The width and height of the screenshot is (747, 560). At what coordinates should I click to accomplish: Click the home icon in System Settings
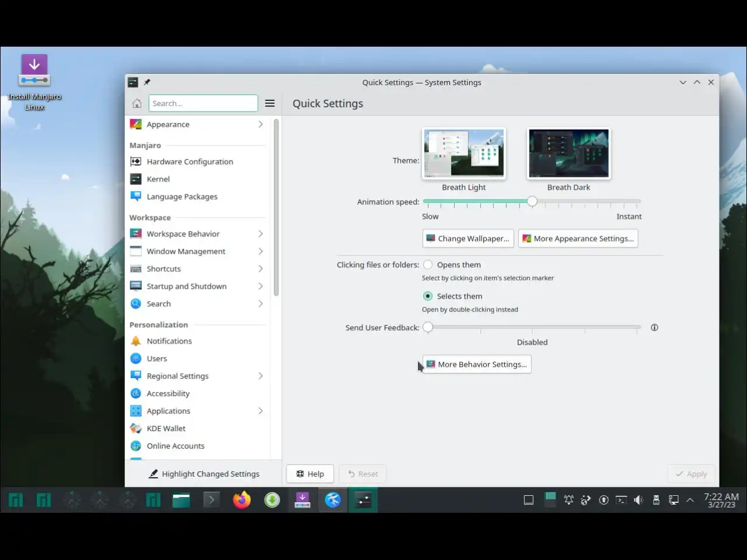click(137, 103)
